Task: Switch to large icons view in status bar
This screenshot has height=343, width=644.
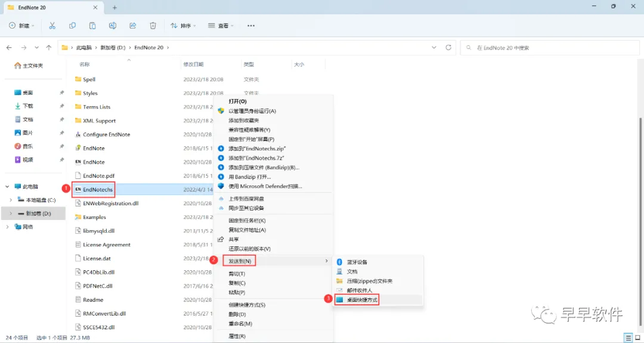Action: click(636, 338)
